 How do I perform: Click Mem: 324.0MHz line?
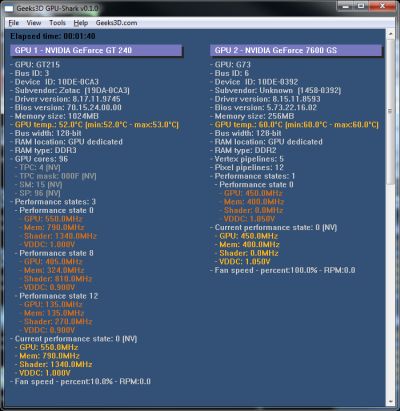pos(52,270)
